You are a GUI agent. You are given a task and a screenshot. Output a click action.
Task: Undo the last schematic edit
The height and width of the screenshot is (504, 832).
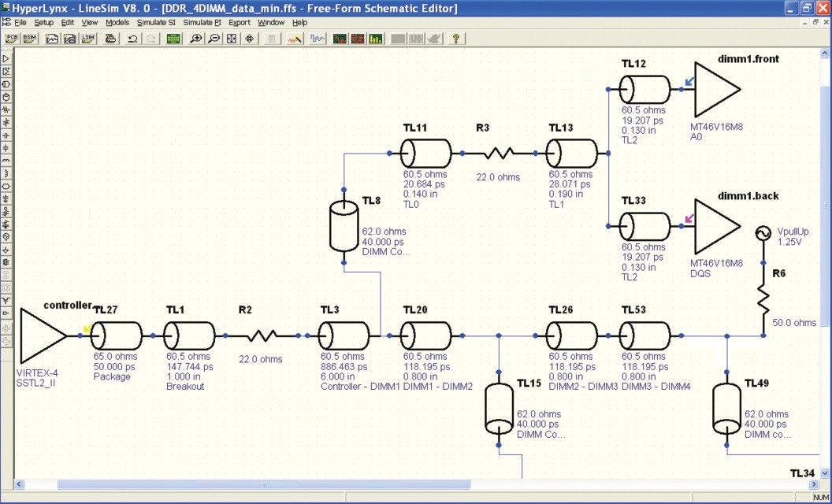pos(132,39)
